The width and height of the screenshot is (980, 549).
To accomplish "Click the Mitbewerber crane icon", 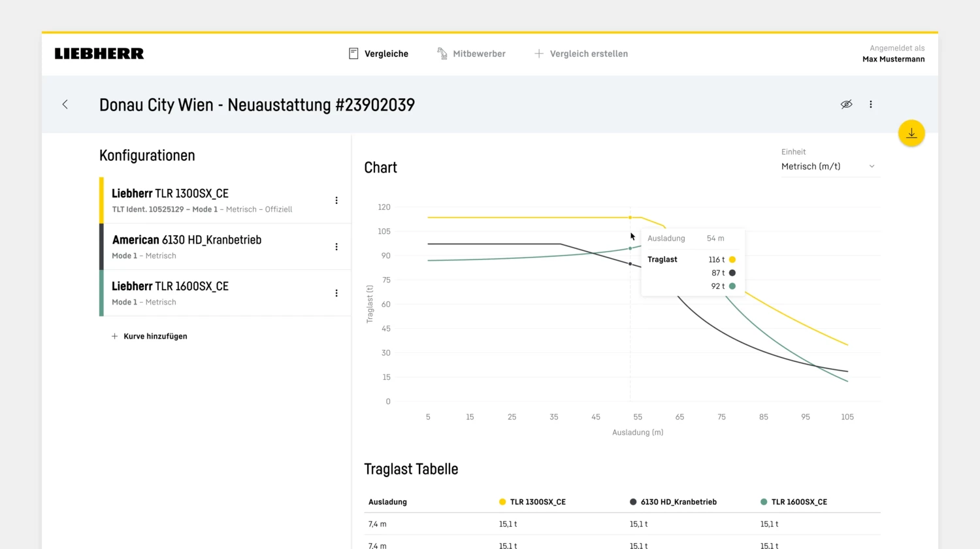I will 442,54.
